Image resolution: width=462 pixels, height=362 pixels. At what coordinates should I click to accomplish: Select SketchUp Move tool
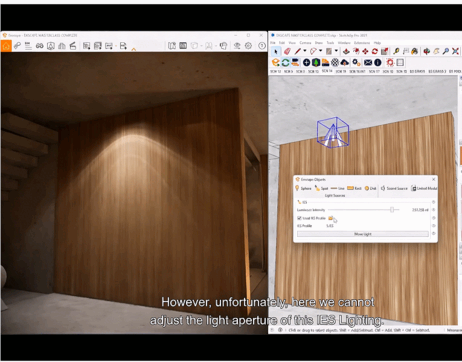coord(365,51)
